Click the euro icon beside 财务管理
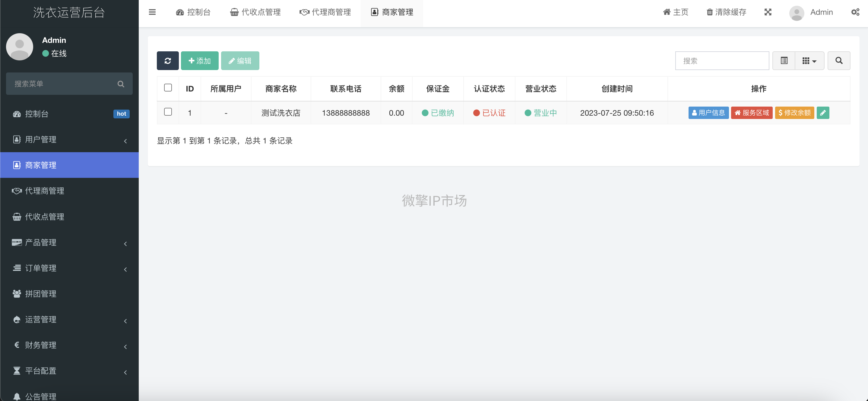The image size is (868, 401). click(x=17, y=345)
